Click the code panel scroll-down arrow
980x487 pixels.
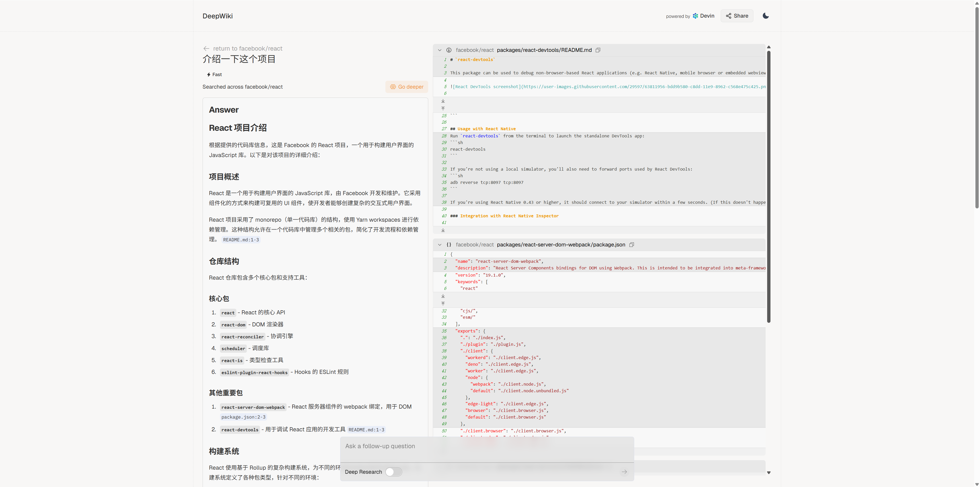click(x=769, y=472)
